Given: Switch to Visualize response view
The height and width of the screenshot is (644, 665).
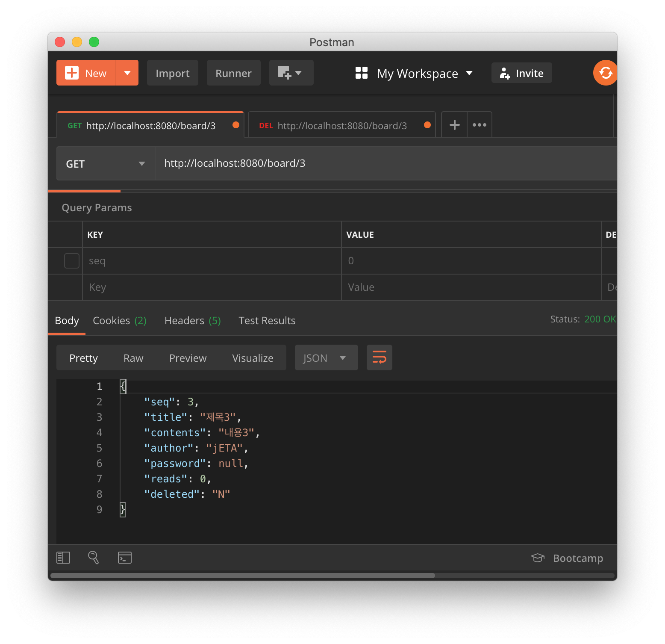Looking at the screenshot, I should 253,358.
